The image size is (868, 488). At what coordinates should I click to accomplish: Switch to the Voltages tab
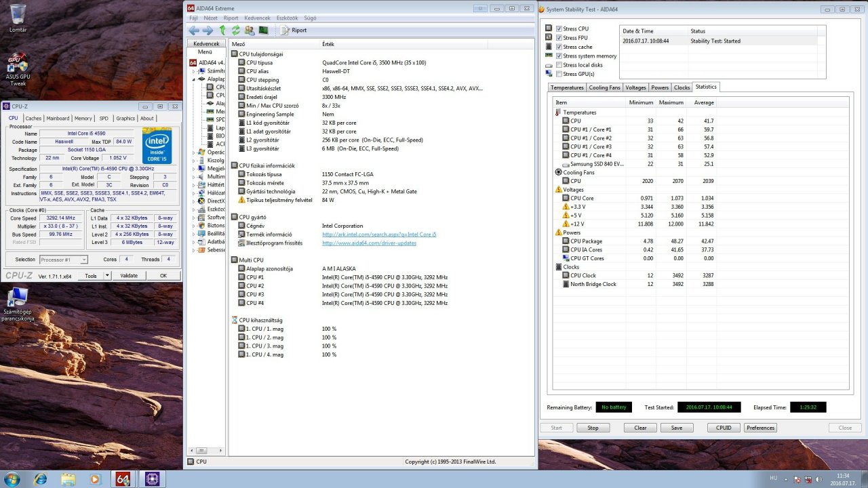(x=635, y=87)
